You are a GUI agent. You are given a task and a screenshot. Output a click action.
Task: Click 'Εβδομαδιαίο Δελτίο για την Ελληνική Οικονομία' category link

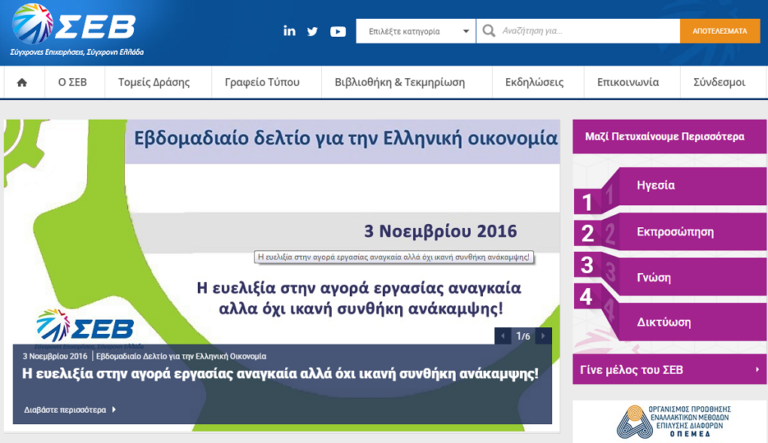click(x=181, y=356)
